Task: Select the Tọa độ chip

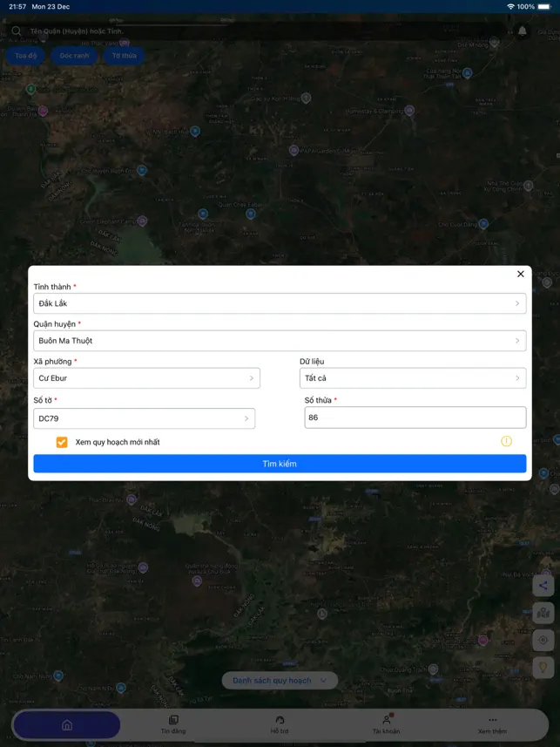Action: 26,56
